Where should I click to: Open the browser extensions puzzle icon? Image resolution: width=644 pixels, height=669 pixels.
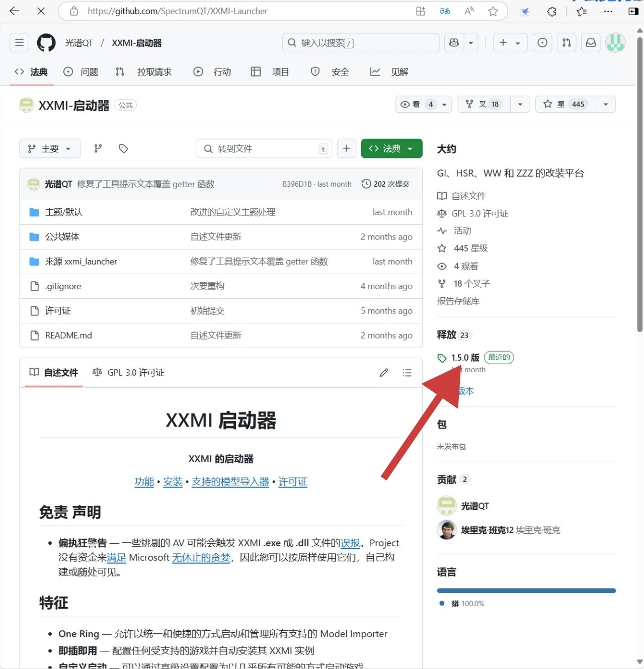(552, 11)
